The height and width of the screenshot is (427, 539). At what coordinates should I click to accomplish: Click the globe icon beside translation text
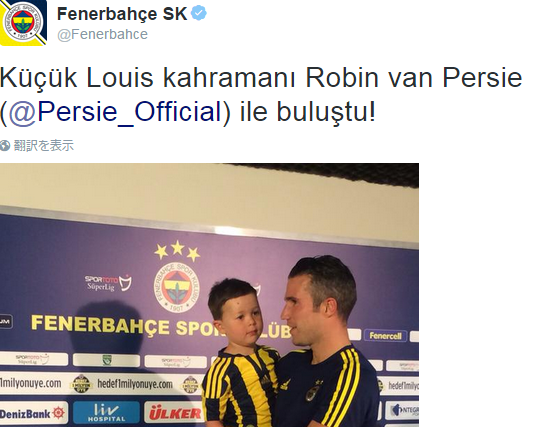tap(5, 146)
